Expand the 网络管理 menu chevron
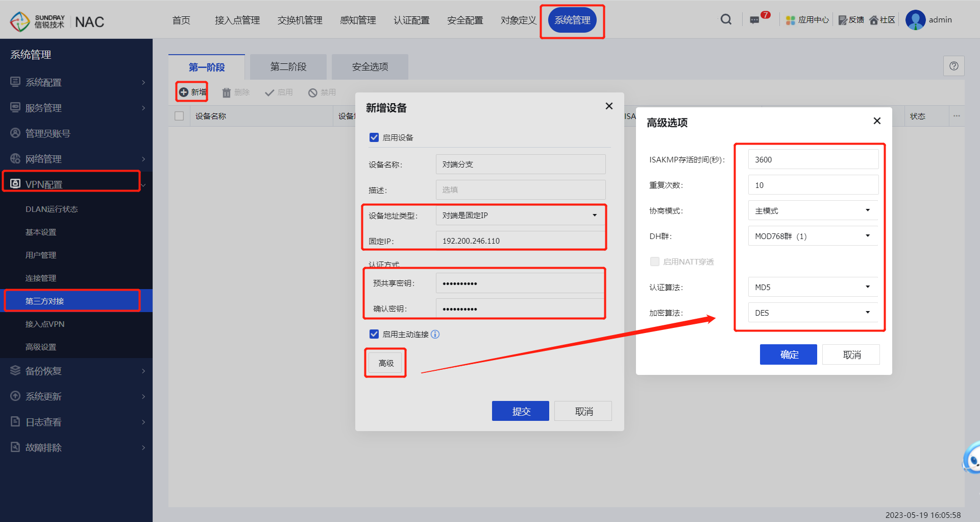Image resolution: width=980 pixels, height=522 pixels. click(x=143, y=159)
